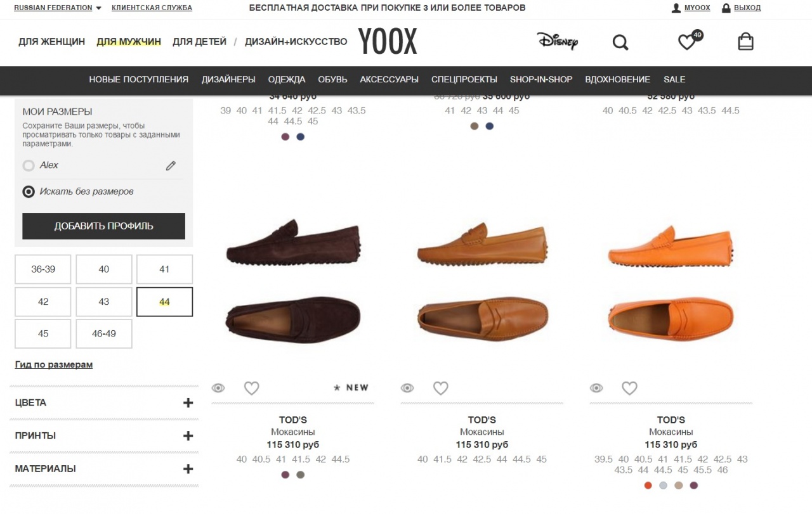The width and height of the screenshot is (812, 514).
Task: Add brown suede moccasin to wishlist
Action: click(x=252, y=388)
